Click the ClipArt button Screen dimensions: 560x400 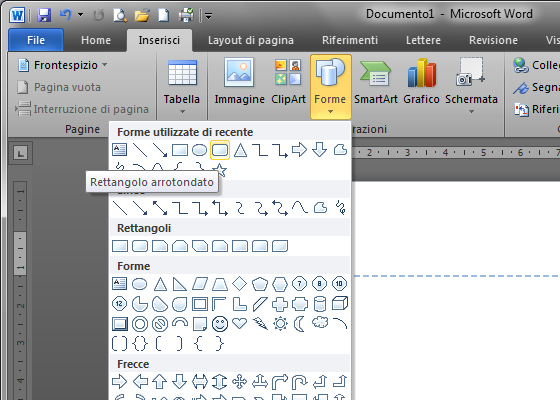pos(288,82)
